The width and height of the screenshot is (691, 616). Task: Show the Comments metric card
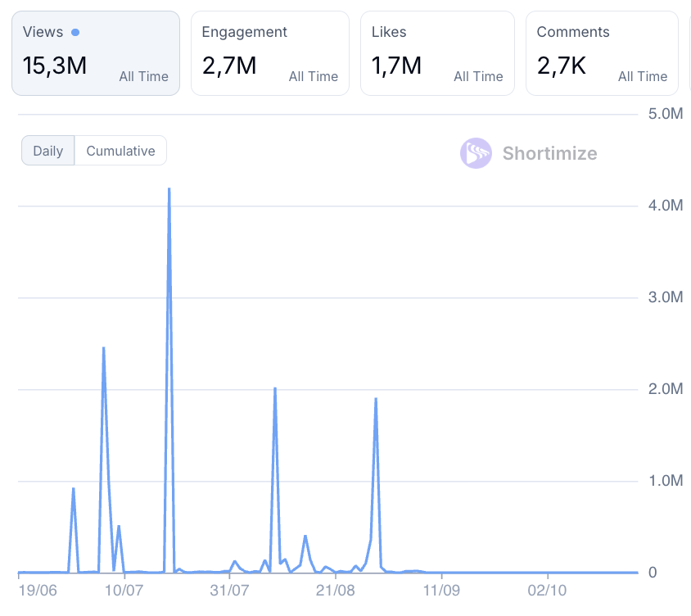coord(601,53)
